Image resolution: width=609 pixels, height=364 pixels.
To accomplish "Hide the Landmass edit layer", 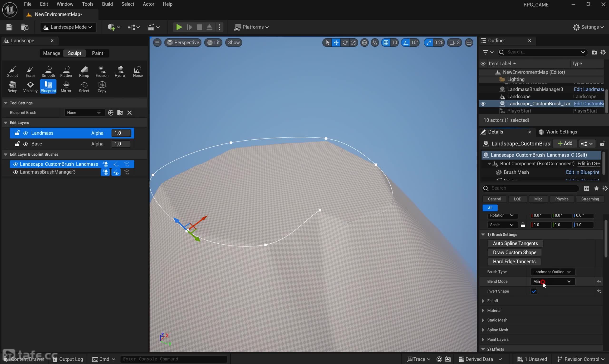I will tap(25, 133).
